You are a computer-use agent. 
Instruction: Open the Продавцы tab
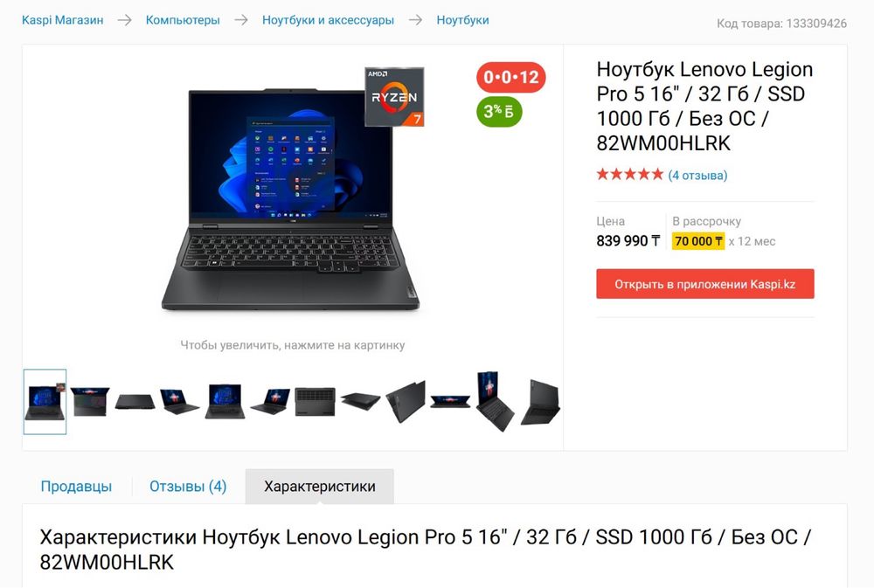click(76, 487)
